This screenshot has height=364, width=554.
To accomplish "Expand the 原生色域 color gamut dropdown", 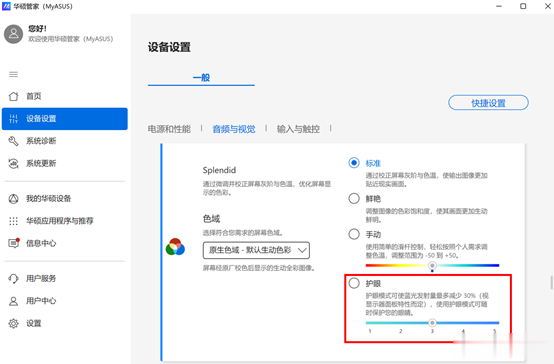I will point(256,250).
